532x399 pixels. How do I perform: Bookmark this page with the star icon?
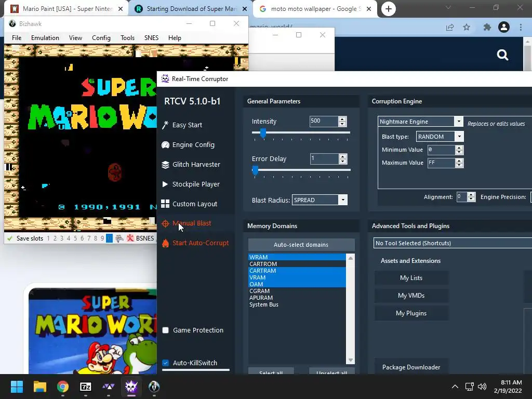pos(467,27)
